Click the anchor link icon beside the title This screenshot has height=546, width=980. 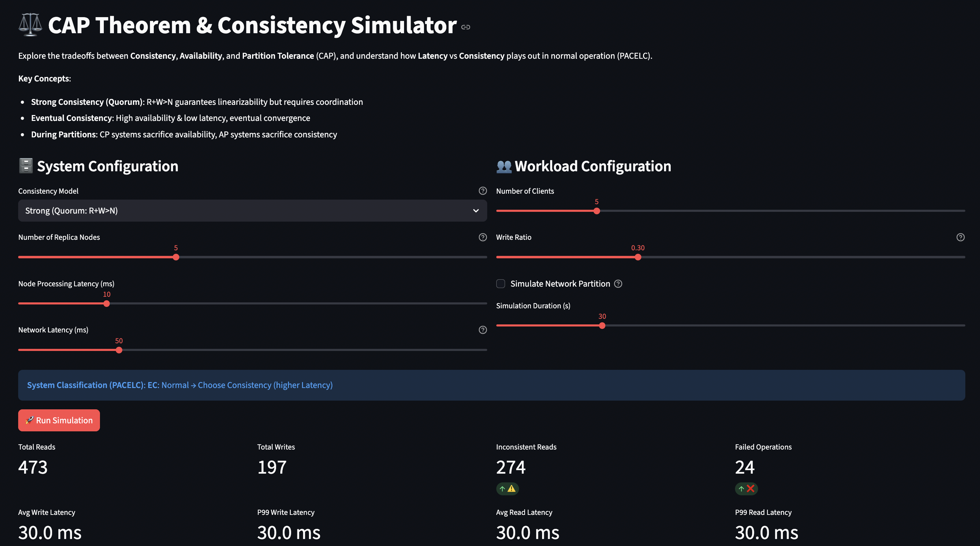click(x=466, y=27)
